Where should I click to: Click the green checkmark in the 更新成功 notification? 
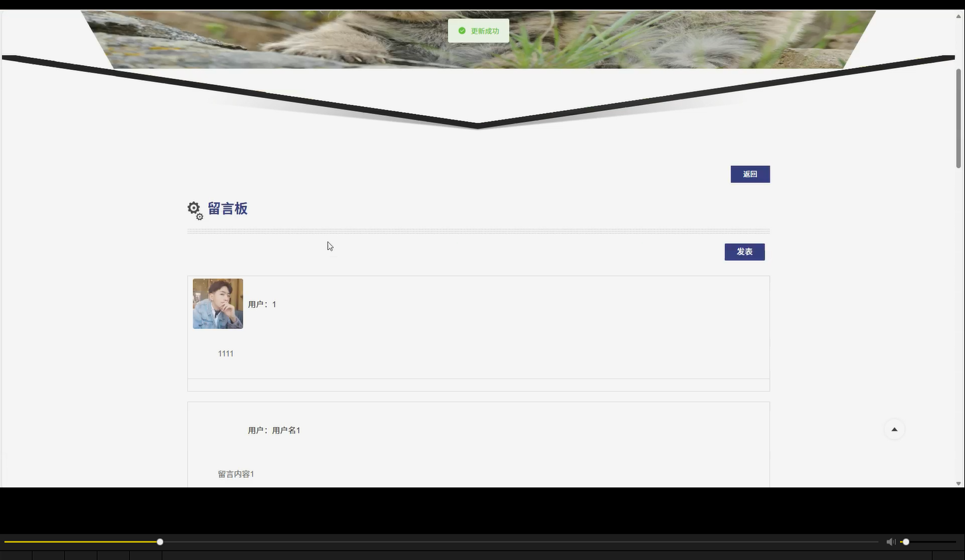(x=461, y=30)
